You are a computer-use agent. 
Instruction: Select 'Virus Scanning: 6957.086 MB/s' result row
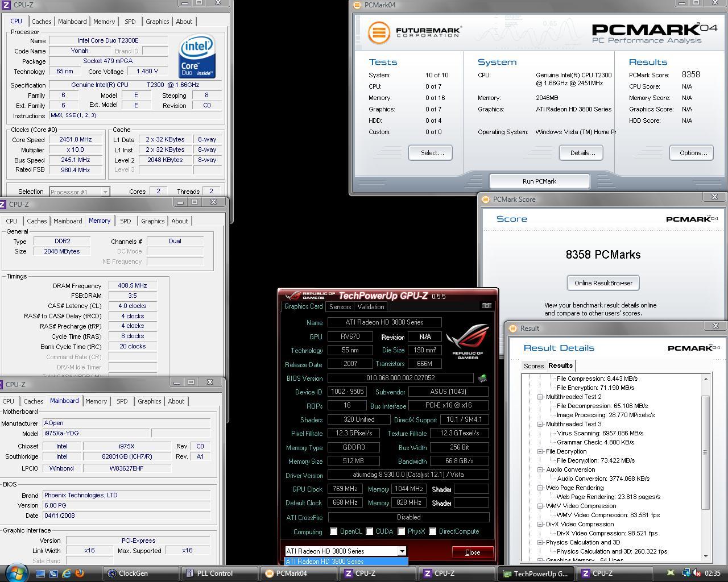[x=599, y=433]
